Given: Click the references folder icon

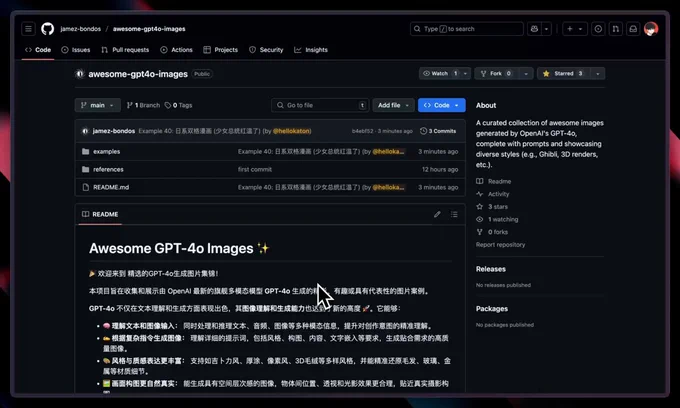Looking at the screenshot, I should coord(85,170).
